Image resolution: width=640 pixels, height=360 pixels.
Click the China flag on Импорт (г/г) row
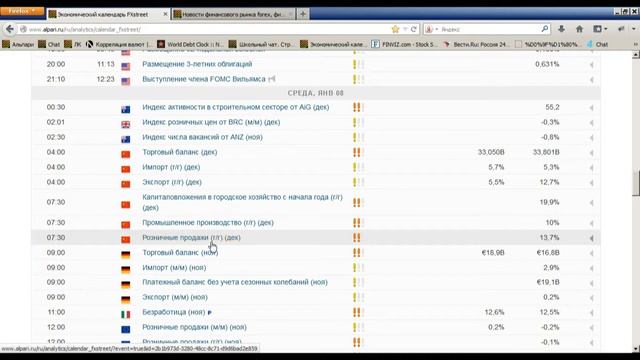click(126, 169)
